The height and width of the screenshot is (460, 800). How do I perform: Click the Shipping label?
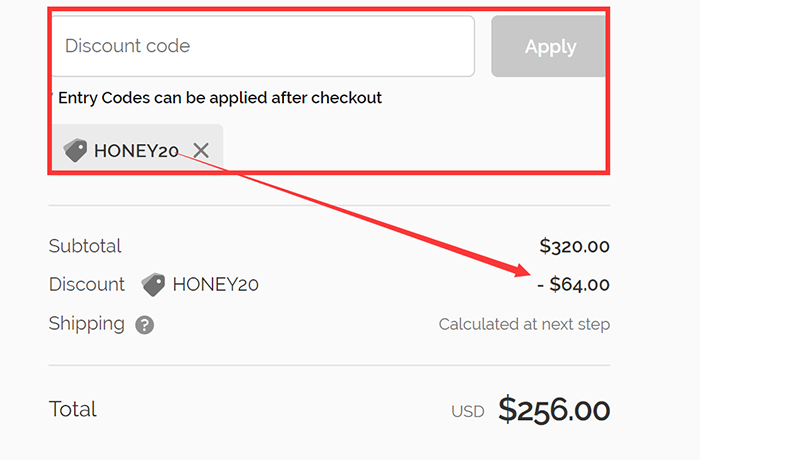coord(87,324)
